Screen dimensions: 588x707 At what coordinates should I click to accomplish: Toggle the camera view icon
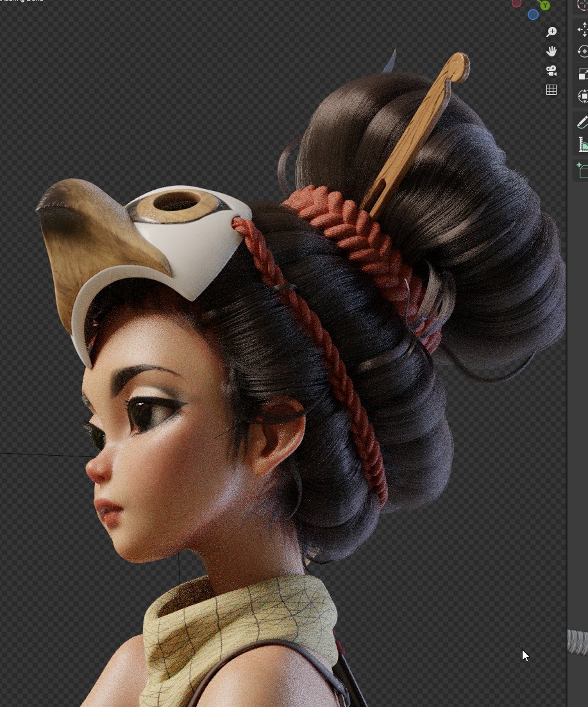coord(551,71)
